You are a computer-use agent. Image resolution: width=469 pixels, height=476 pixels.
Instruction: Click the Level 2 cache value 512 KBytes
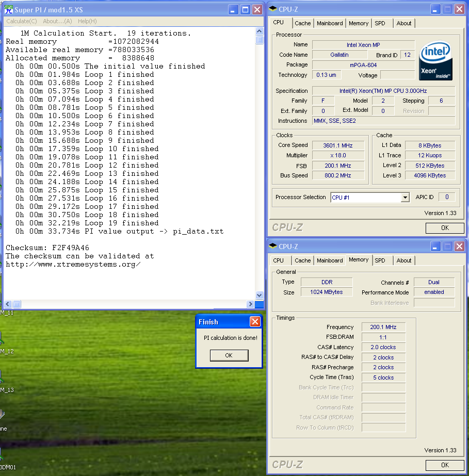(x=430, y=166)
